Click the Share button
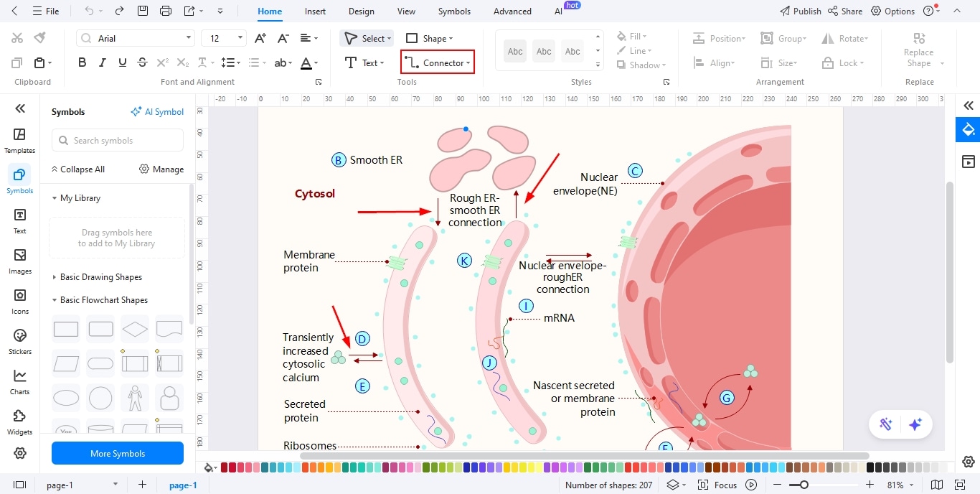Image resolution: width=980 pixels, height=494 pixels. [845, 11]
